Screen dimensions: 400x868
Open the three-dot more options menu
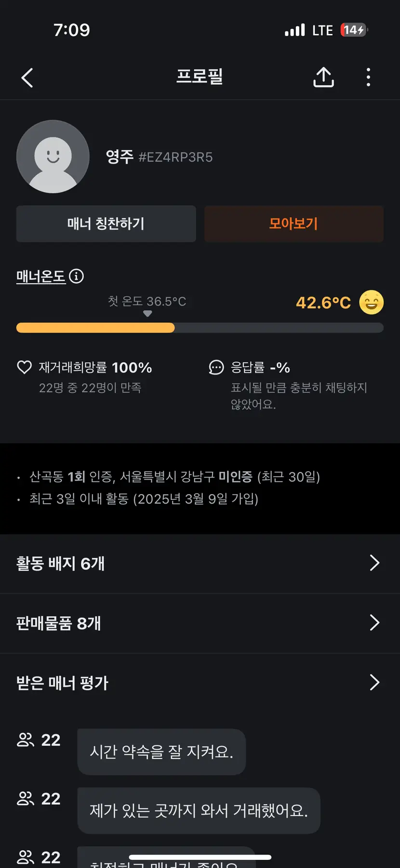pos(368,77)
